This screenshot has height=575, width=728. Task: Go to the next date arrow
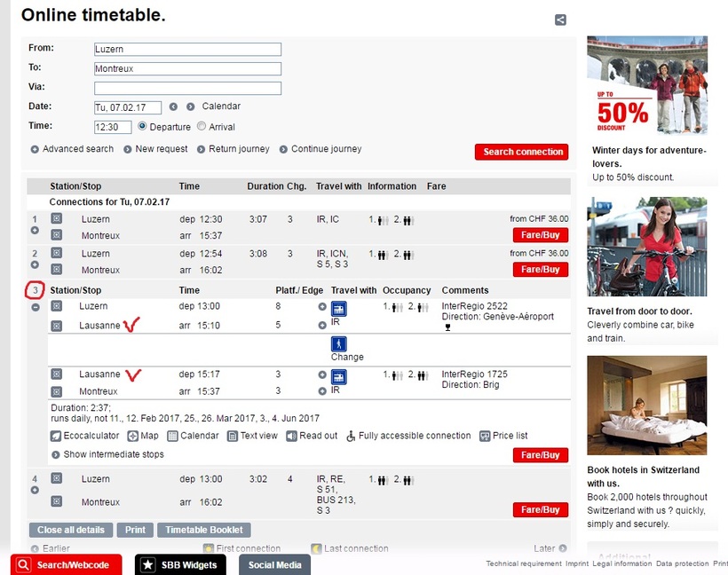[190, 106]
